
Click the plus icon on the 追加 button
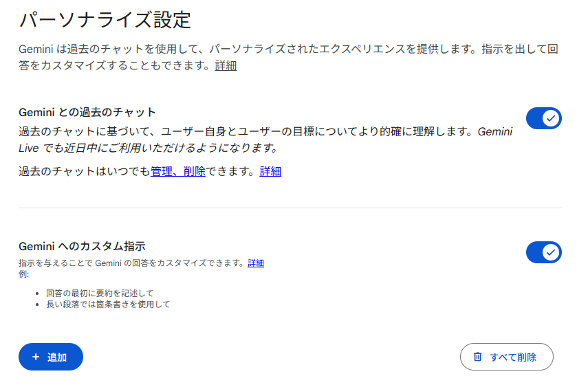(36, 357)
